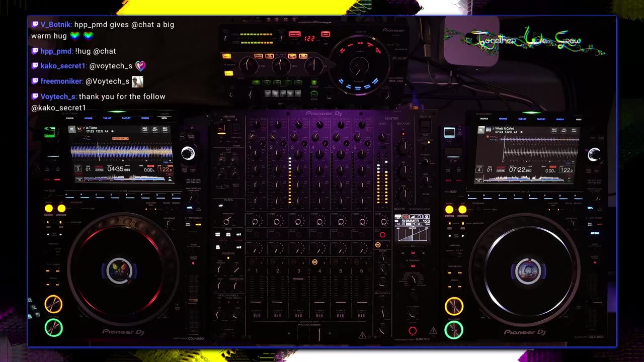Click channel 1 filter knob on mixer
The image size is (644, 362).
pyautogui.click(x=255, y=221)
